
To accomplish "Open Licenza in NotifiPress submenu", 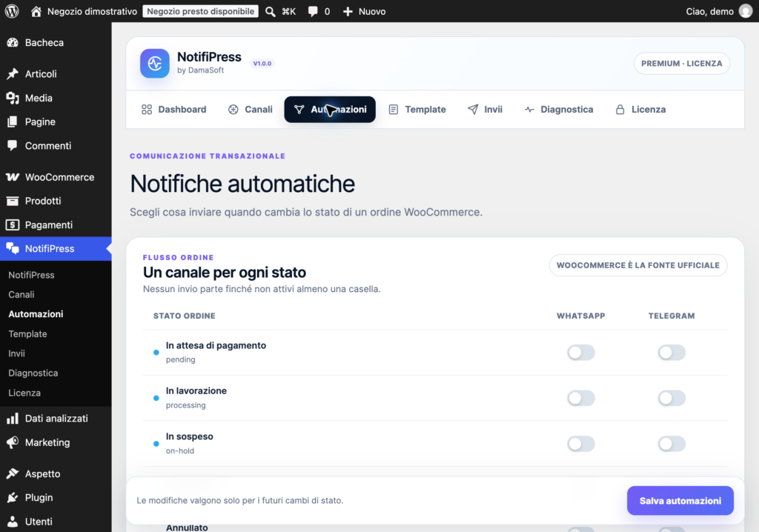I will pyautogui.click(x=24, y=393).
